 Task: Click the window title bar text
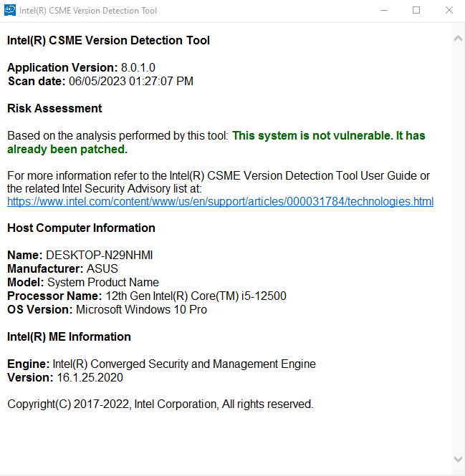click(90, 11)
